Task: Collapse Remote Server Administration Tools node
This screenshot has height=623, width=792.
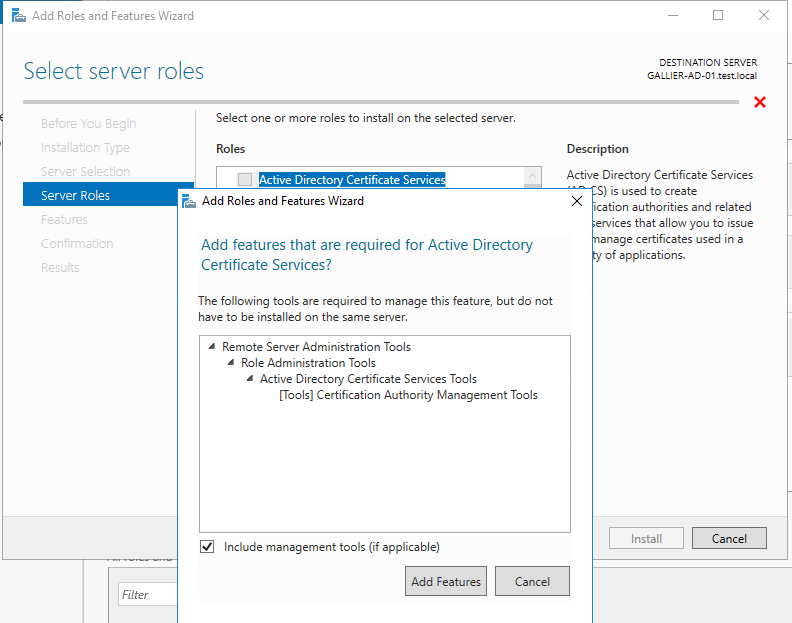Action: [x=212, y=347]
